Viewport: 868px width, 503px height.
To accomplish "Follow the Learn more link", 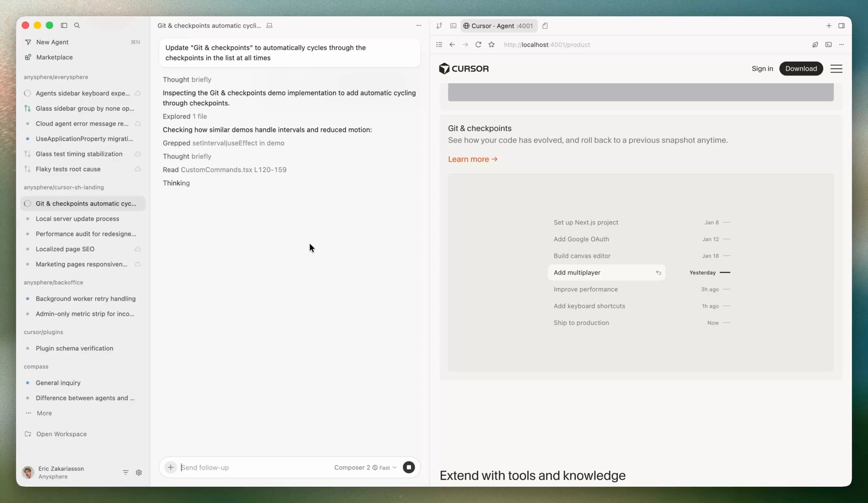I will click(x=472, y=159).
